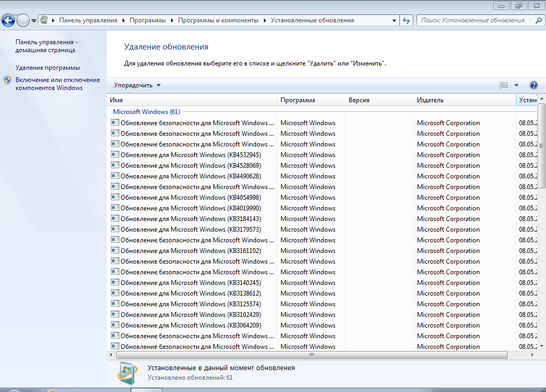This screenshot has width=546, height=392.
Task: Select update KB3064209
Action: (191, 325)
